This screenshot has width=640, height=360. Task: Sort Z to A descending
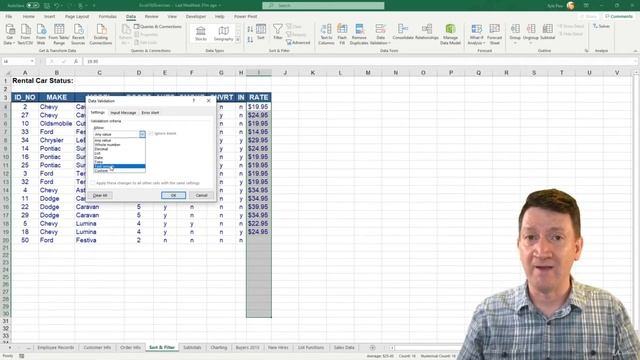click(250, 40)
